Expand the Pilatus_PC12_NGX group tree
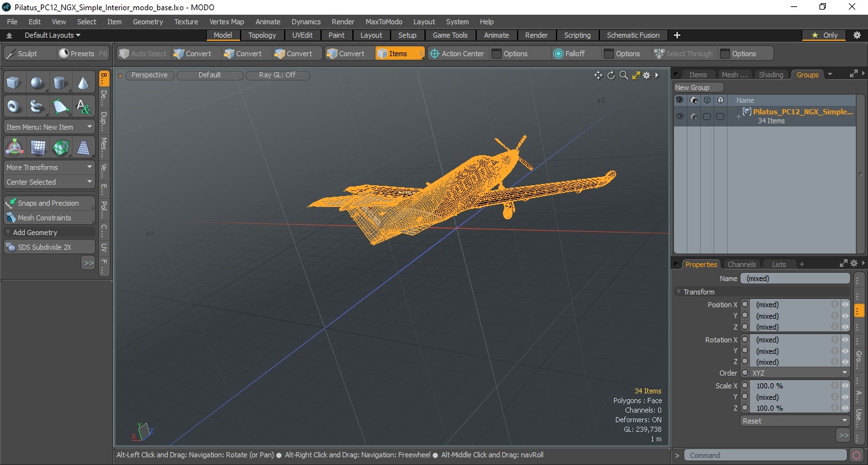Screen dimensions: 868x465 738,116
